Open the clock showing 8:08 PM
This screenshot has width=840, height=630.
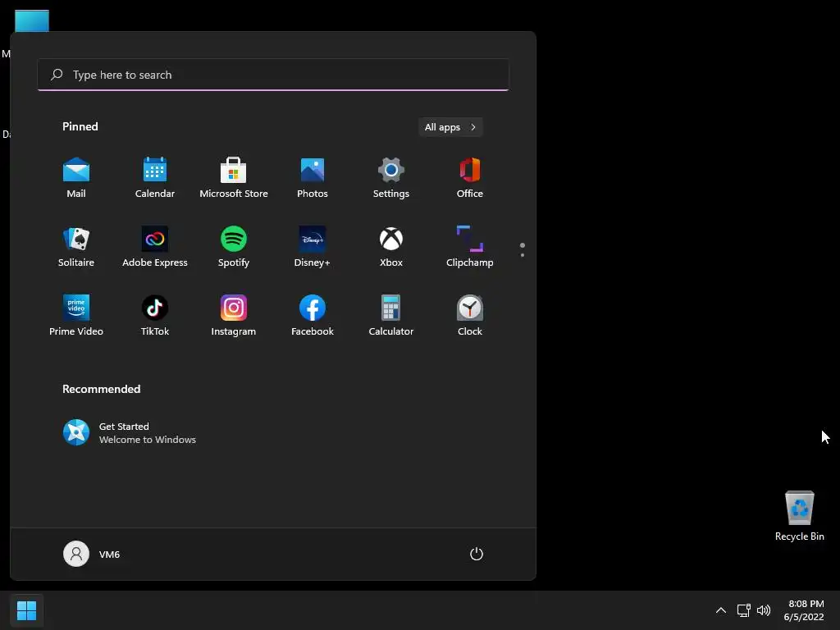(x=804, y=610)
